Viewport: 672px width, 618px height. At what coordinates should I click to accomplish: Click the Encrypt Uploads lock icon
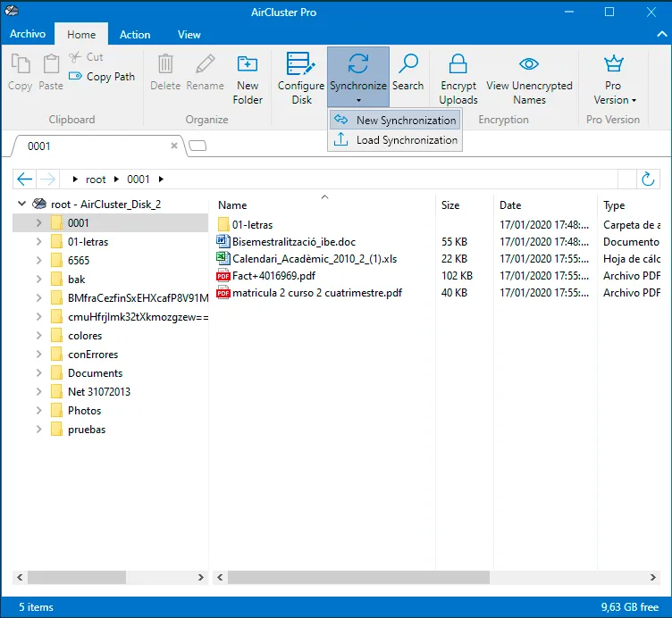click(x=458, y=63)
